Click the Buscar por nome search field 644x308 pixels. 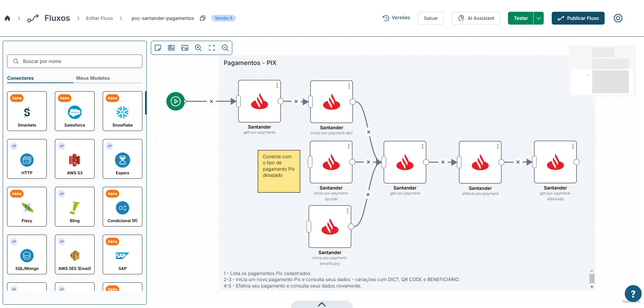point(75,61)
